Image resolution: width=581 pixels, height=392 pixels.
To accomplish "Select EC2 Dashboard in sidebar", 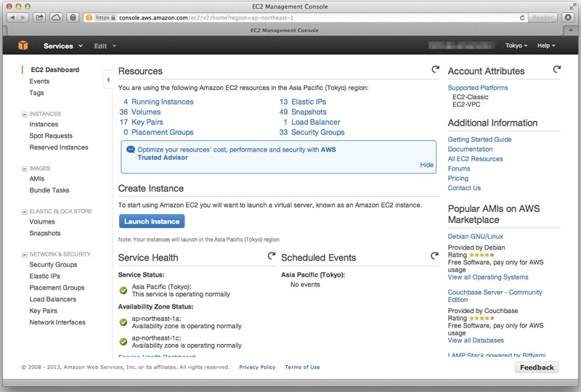I will [55, 70].
